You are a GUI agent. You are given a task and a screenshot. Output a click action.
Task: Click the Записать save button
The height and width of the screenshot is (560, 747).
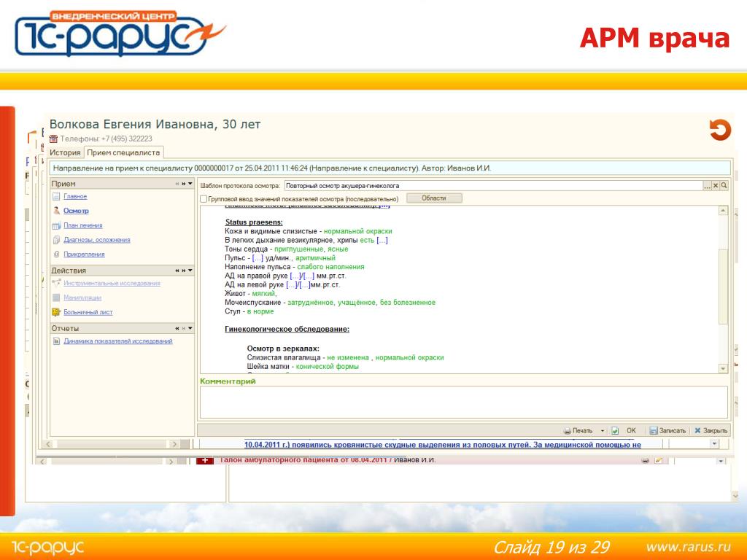[x=667, y=430]
